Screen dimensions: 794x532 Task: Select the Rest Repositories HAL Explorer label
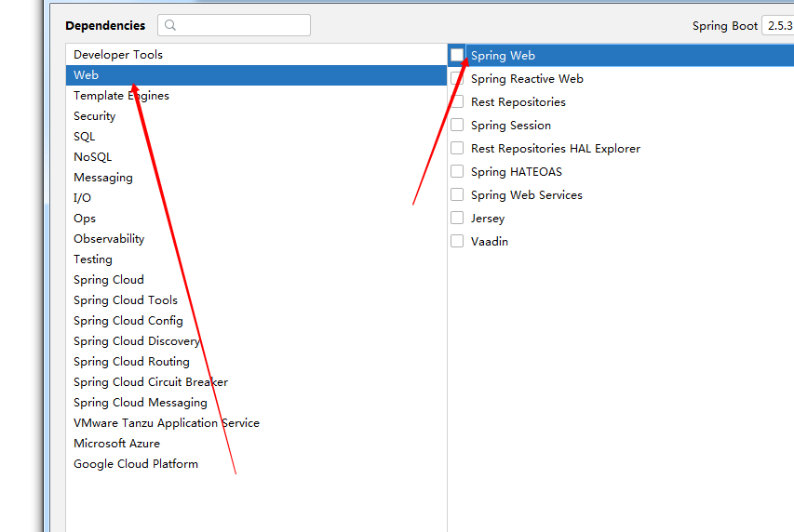tap(556, 149)
